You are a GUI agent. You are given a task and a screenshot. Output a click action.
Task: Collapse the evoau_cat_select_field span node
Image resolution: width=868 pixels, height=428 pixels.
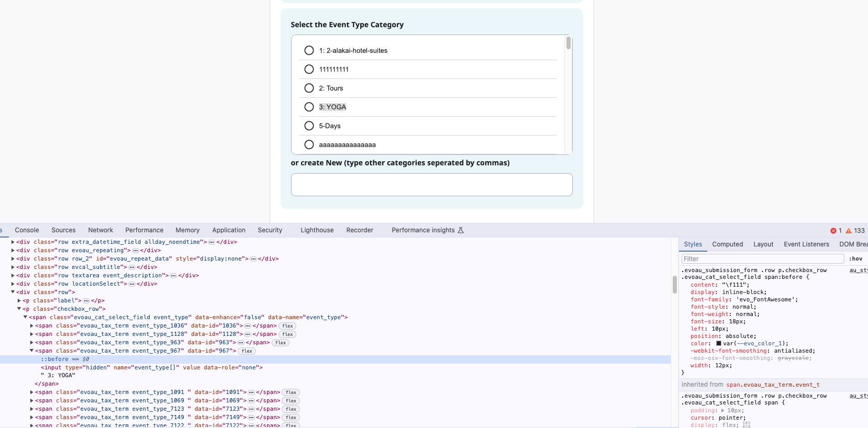tap(25, 318)
